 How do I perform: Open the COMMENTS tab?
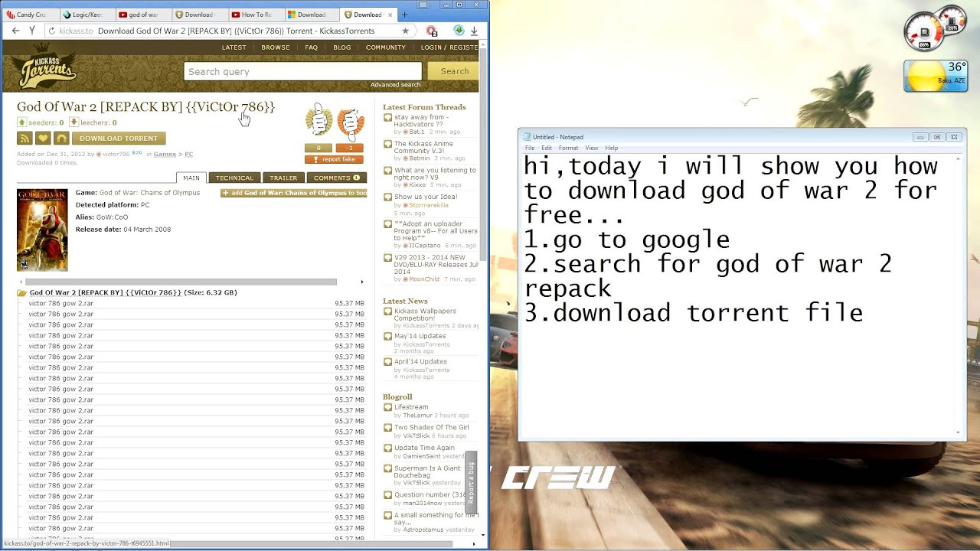[x=336, y=178]
